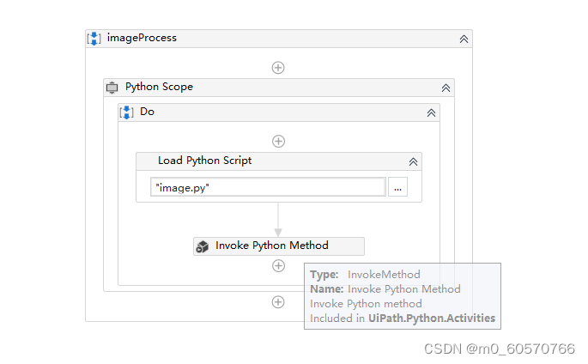Select the Invoke Python Method activity
Image resolution: width=588 pixels, height=364 pixels.
tap(271, 246)
